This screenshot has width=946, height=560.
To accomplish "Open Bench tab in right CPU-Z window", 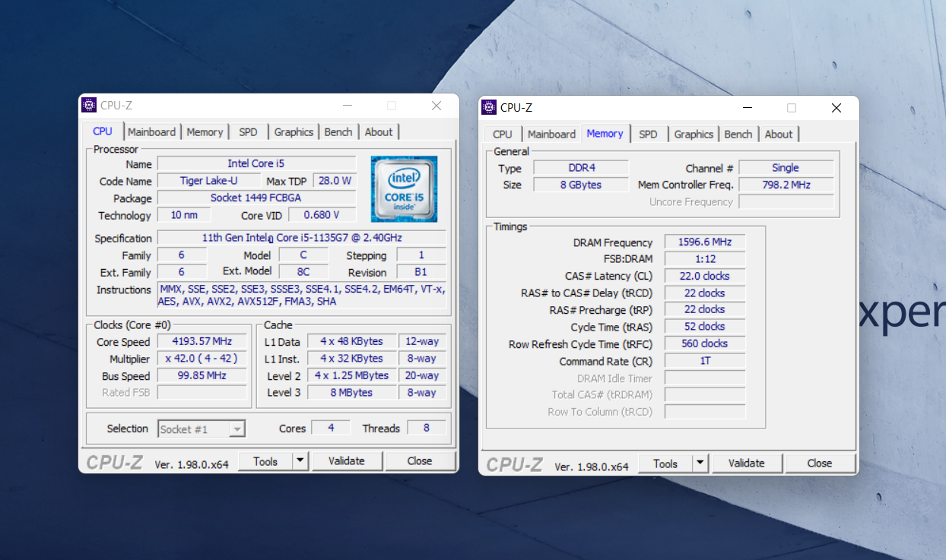I will pyautogui.click(x=738, y=134).
